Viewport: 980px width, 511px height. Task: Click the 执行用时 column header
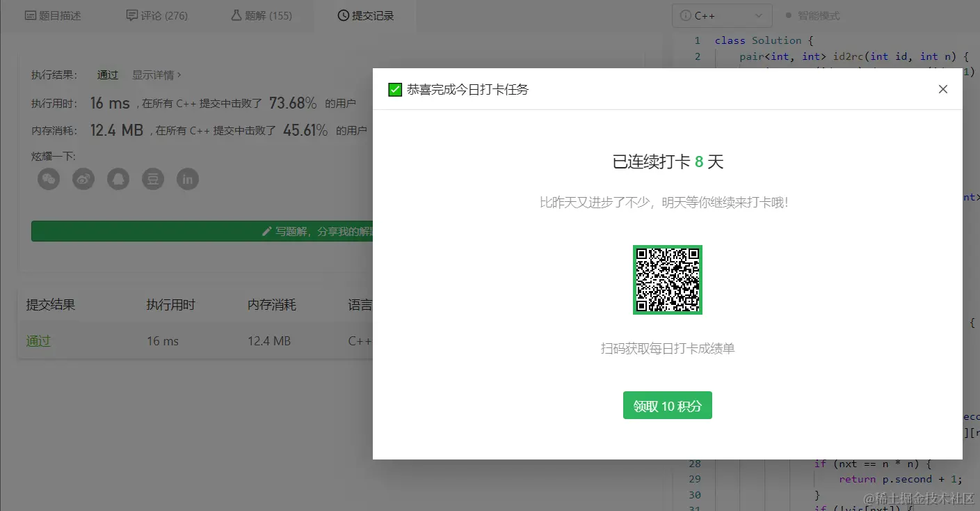[171, 305]
